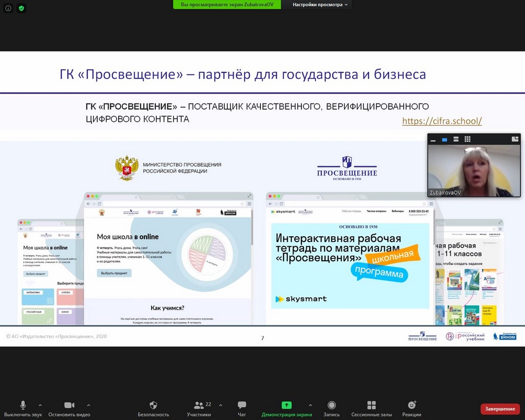Select the blue single-speaker thumbnail view icon
Viewport: 525px width, 420px height.
coord(444,139)
